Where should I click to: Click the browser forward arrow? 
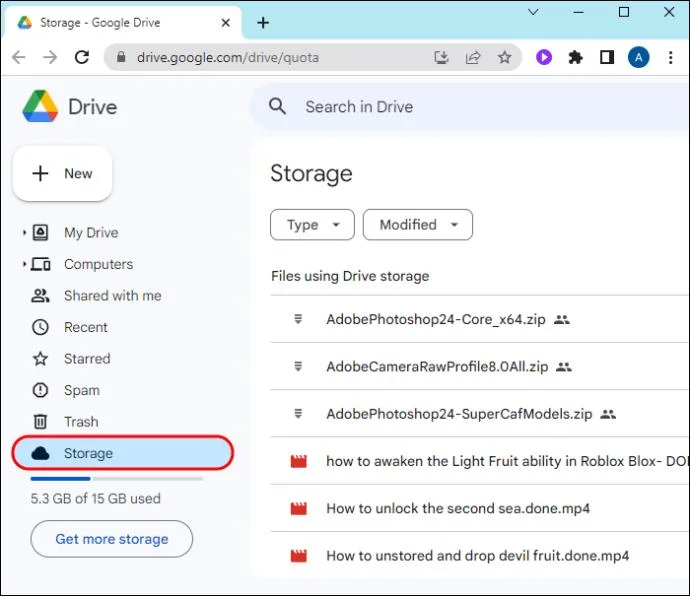pyautogui.click(x=50, y=57)
